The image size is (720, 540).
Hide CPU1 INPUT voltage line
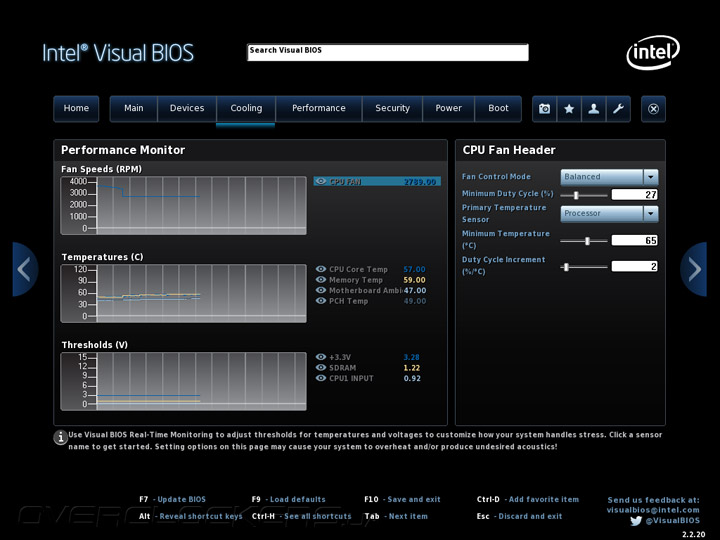pos(321,378)
